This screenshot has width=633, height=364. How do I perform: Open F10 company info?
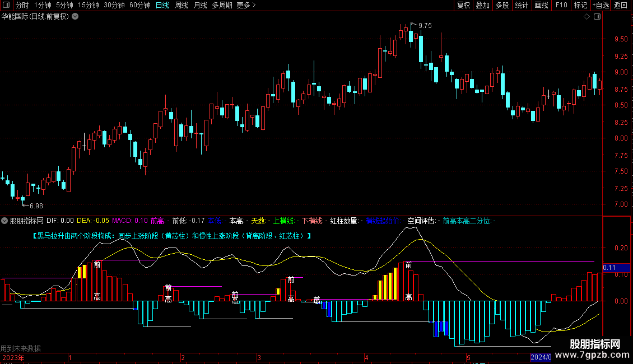pyautogui.click(x=561, y=5)
